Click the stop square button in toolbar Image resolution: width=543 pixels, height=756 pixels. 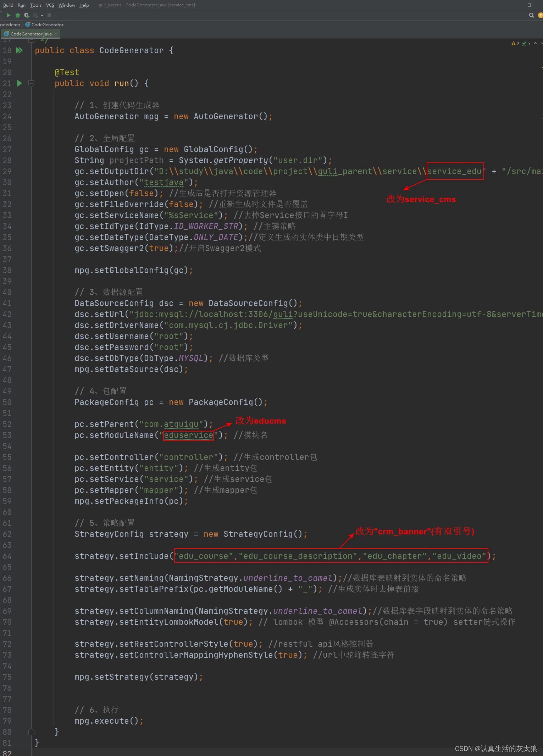click(49, 15)
